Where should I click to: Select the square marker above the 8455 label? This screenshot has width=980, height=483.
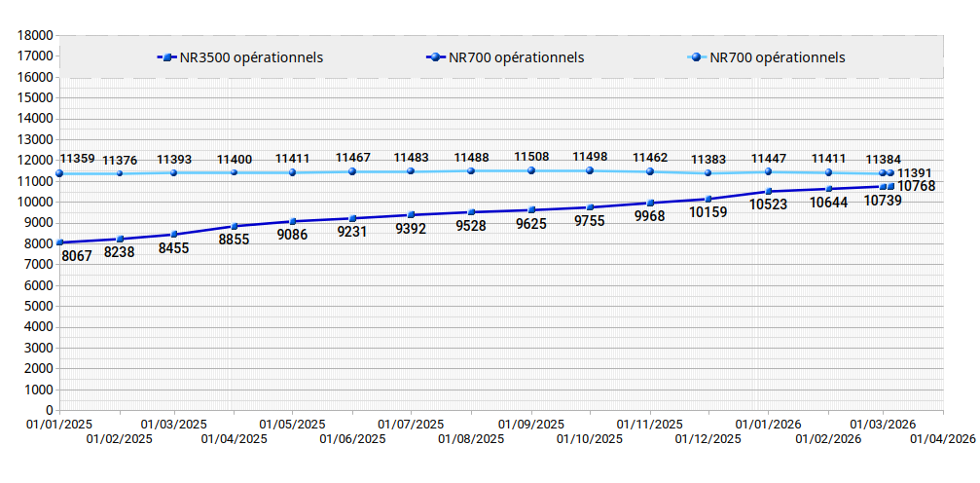(x=174, y=234)
